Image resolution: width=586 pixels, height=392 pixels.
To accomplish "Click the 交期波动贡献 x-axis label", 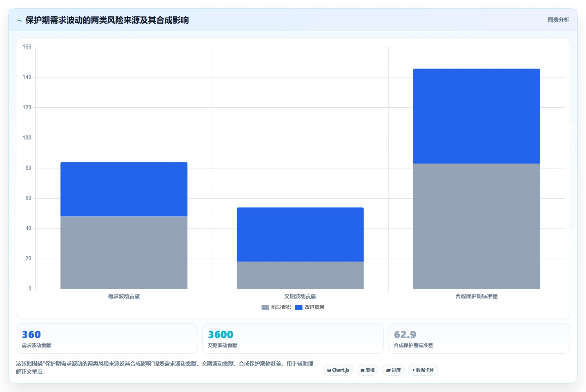I will click(x=300, y=296).
